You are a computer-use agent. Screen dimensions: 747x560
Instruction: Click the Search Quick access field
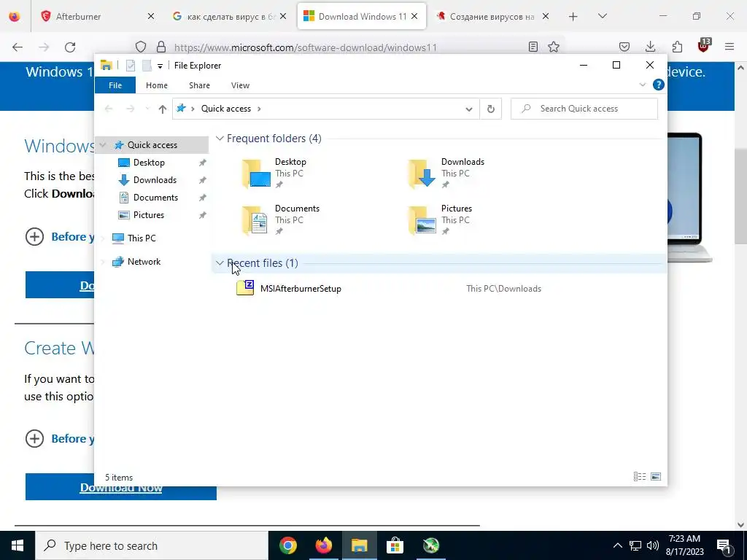tap(584, 109)
